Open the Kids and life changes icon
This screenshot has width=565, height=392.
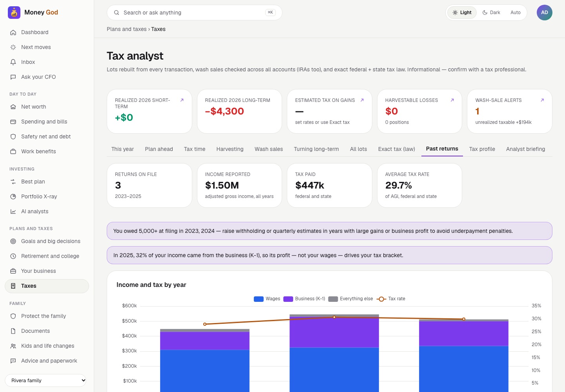click(x=13, y=346)
